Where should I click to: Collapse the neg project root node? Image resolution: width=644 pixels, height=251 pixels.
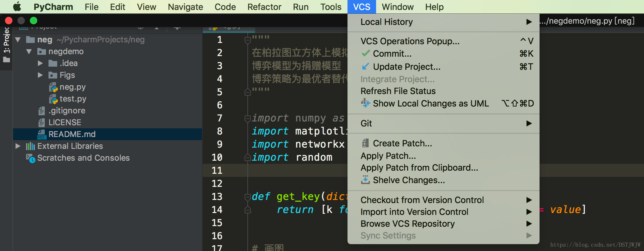(18, 40)
